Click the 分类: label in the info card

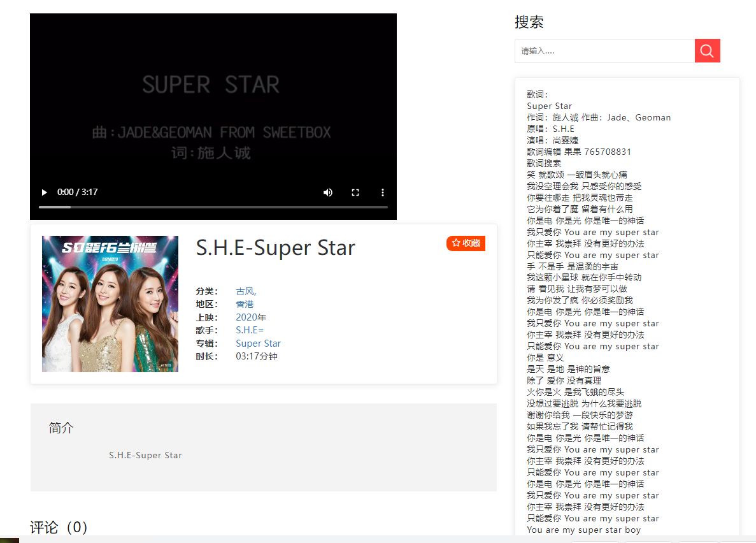pyautogui.click(x=207, y=291)
